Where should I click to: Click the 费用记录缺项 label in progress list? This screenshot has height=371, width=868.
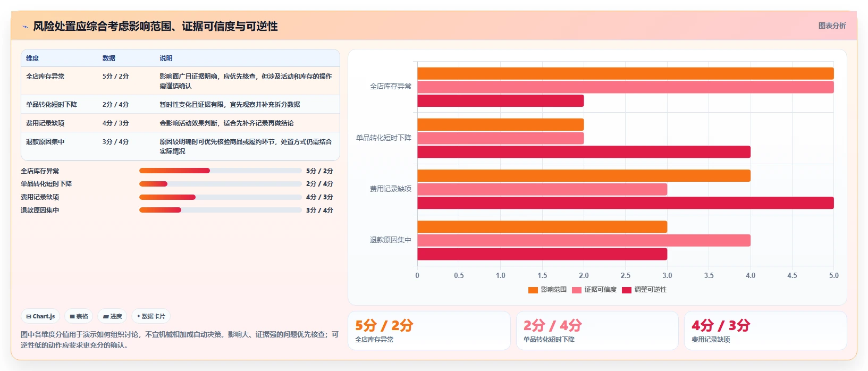(x=40, y=197)
